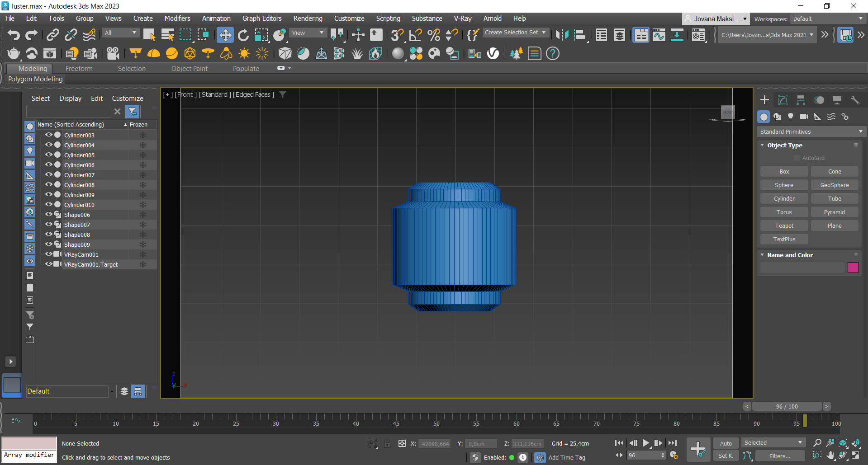The image size is (868, 465).
Task: Switch to the Object Paint ribbon tab
Action: pyautogui.click(x=189, y=69)
